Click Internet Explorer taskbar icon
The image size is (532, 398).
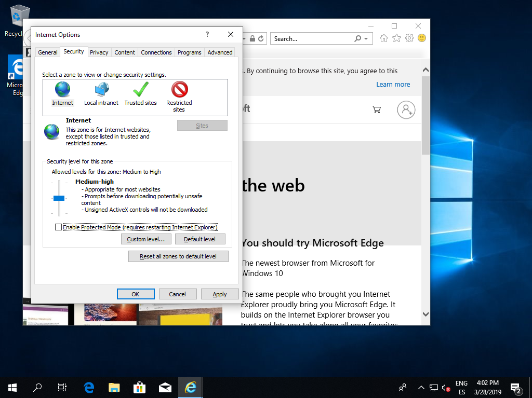coord(191,388)
